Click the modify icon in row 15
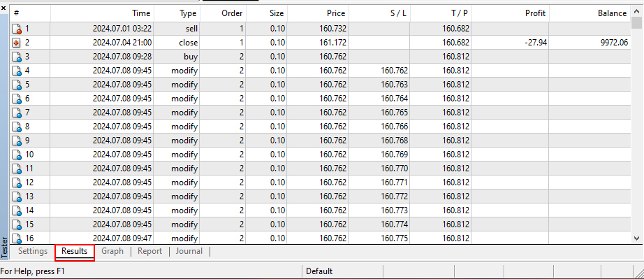The width and height of the screenshot is (644, 279). coord(17,224)
